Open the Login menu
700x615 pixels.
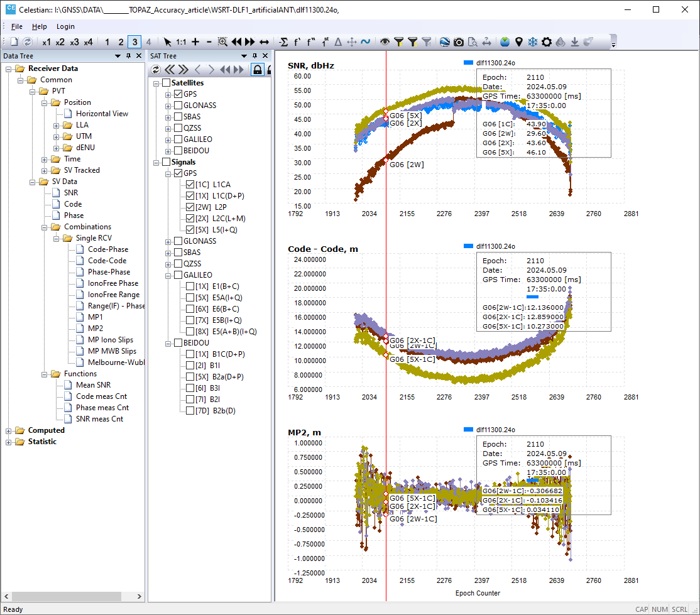[65, 26]
